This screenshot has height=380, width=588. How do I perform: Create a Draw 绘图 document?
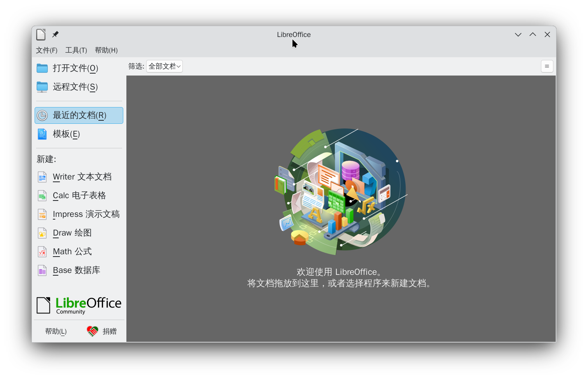point(72,233)
